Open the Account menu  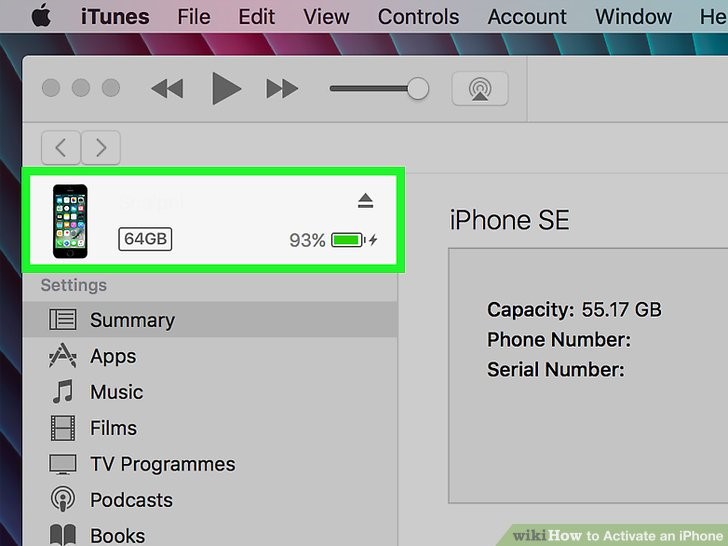[x=527, y=17]
